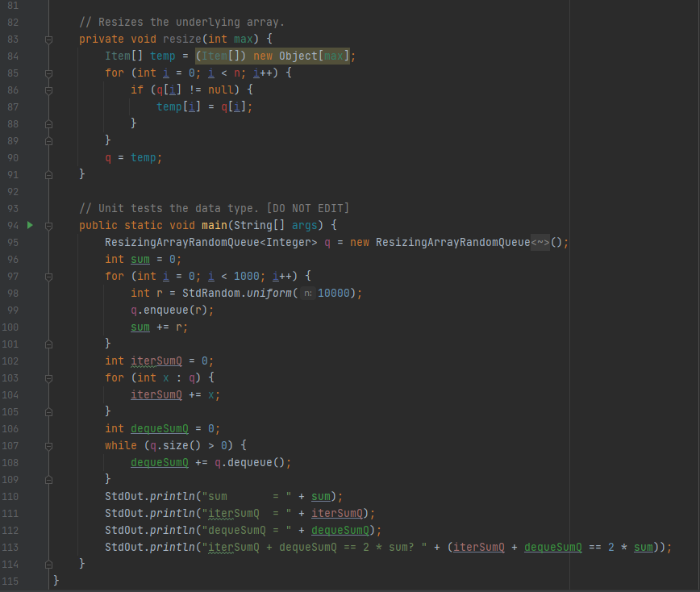700x592 pixels.
Task: Collapse the if null check block
Action: point(48,90)
